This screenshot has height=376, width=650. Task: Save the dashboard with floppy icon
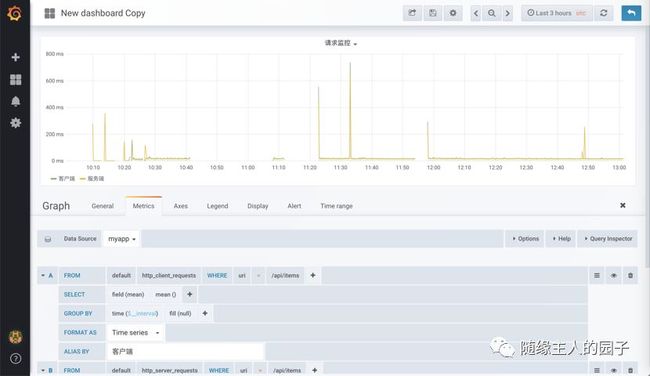(x=432, y=13)
